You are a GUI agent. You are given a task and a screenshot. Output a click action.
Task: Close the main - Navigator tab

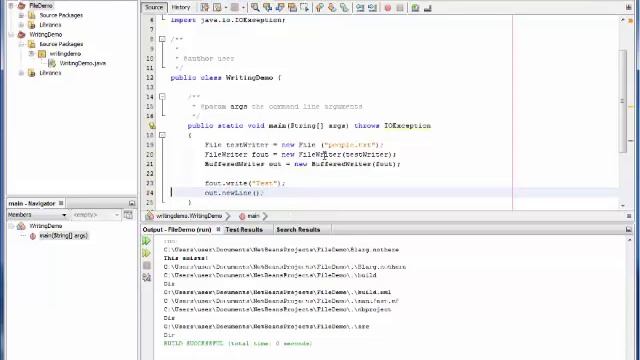pyautogui.click(x=61, y=203)
